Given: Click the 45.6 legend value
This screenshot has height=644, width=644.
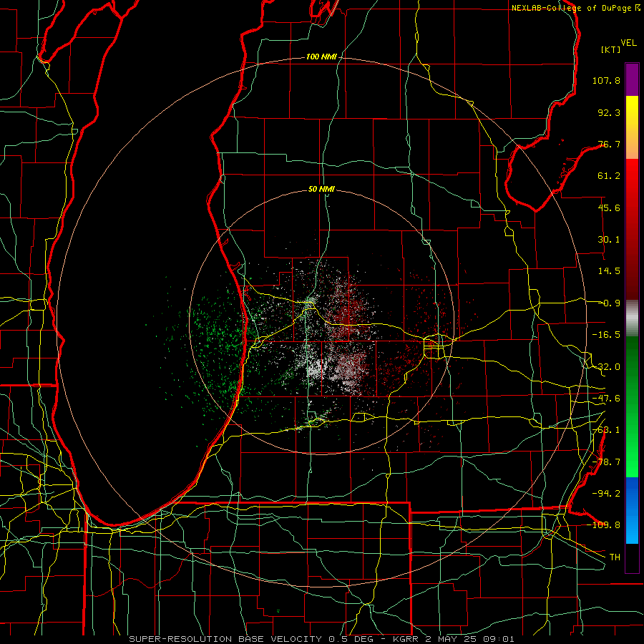Looking at the screenshot, I should tap(609, 208).
